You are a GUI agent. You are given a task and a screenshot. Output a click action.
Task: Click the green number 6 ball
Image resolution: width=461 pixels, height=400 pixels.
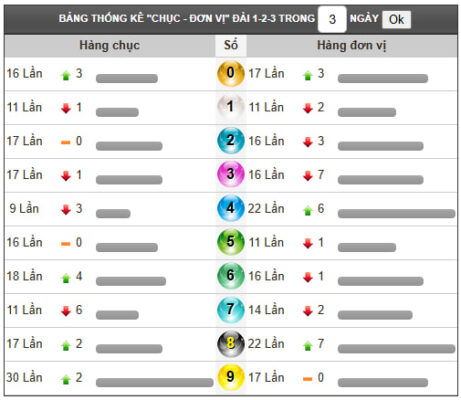pos(231,276)
